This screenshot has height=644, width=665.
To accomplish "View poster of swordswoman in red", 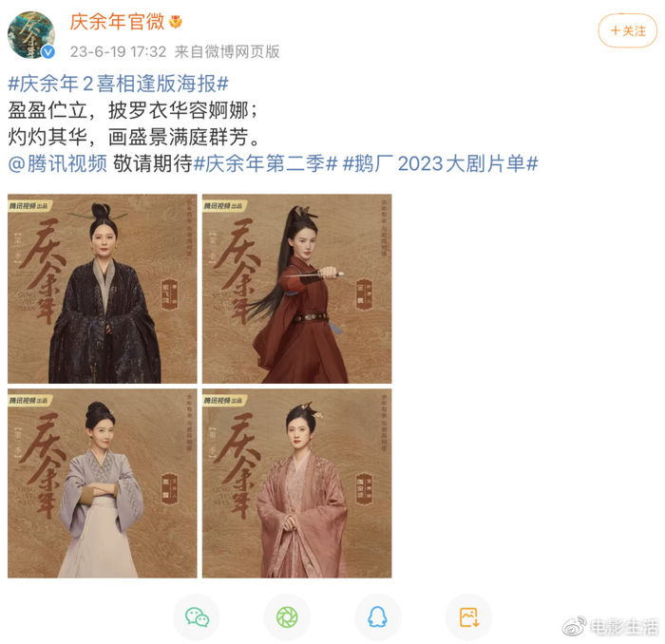I will pos(296,289).
